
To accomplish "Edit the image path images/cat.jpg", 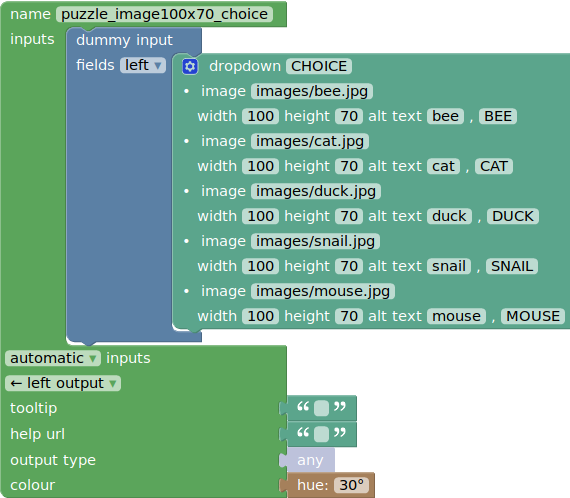I will 310,141.
